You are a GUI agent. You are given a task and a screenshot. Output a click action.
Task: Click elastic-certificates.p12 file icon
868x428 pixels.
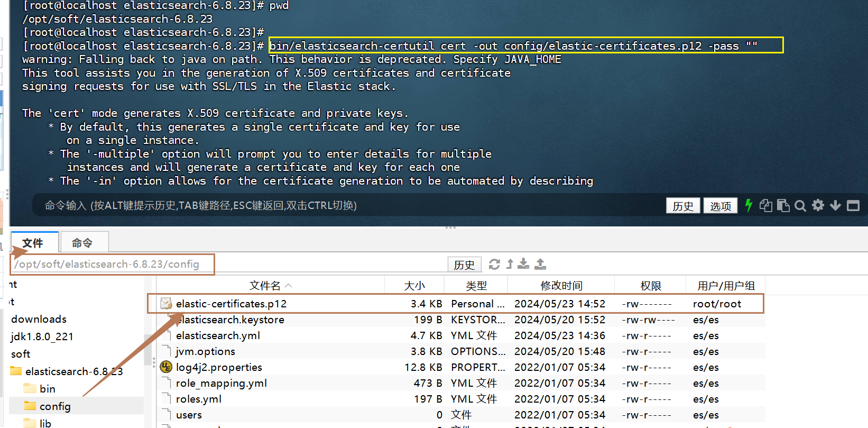(166, 304)
